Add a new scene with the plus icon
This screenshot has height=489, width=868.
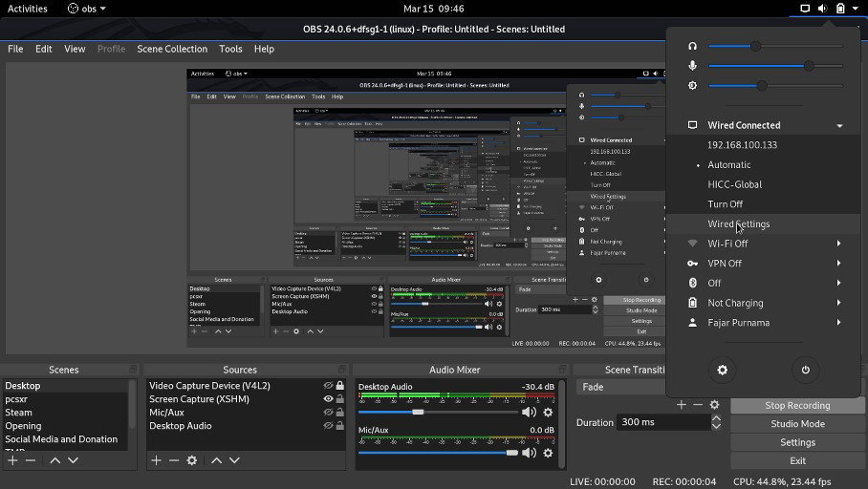click(x=12, y=460)
